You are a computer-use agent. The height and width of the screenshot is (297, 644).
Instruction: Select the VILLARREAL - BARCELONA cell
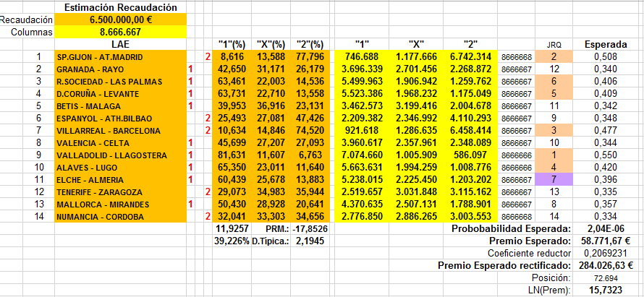pos(120,131)
